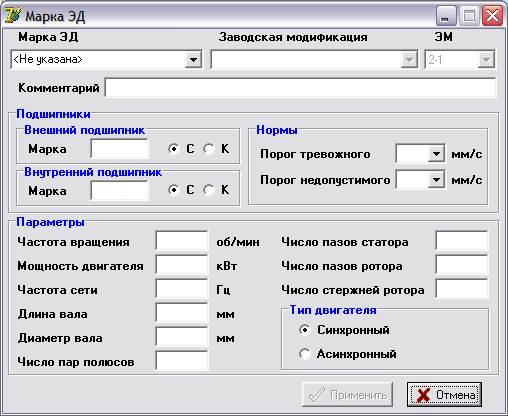The image size is (508, 416).
Task: Click the Параметры group label
Action: point(50,222)
